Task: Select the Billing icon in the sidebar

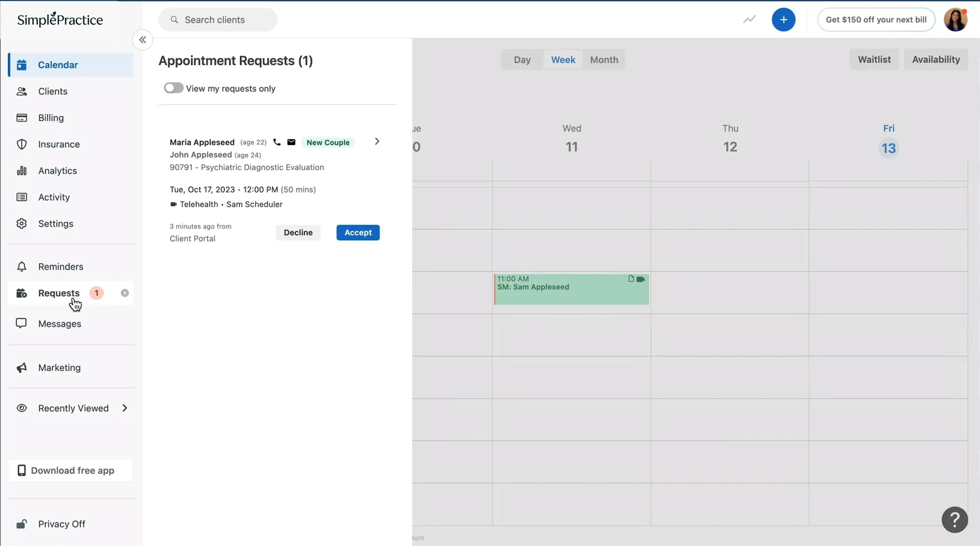Action: (22, 118)
